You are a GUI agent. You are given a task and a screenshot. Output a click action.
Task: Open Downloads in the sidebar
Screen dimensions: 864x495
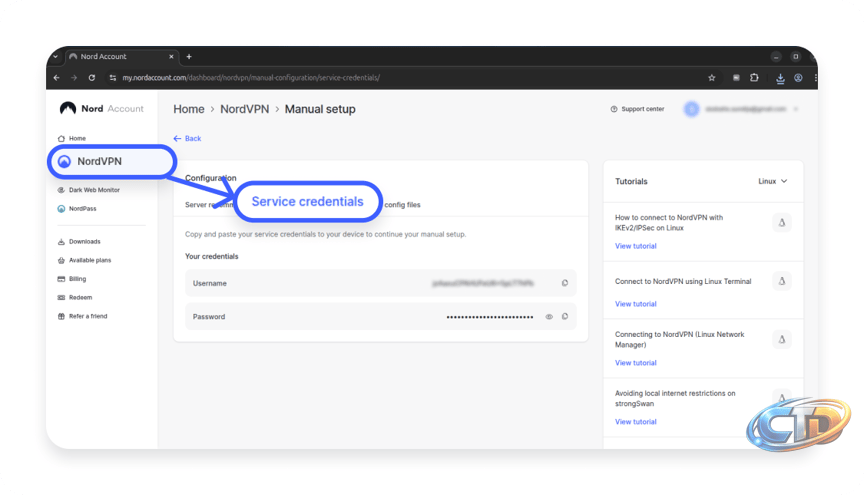click(79, 241)
